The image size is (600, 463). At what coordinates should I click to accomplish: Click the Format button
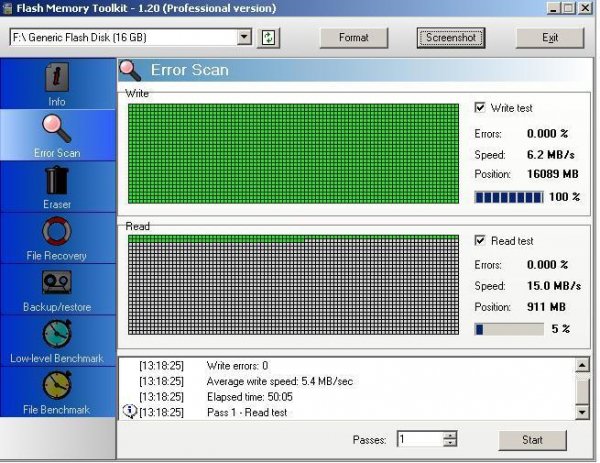tap(354, 38)
